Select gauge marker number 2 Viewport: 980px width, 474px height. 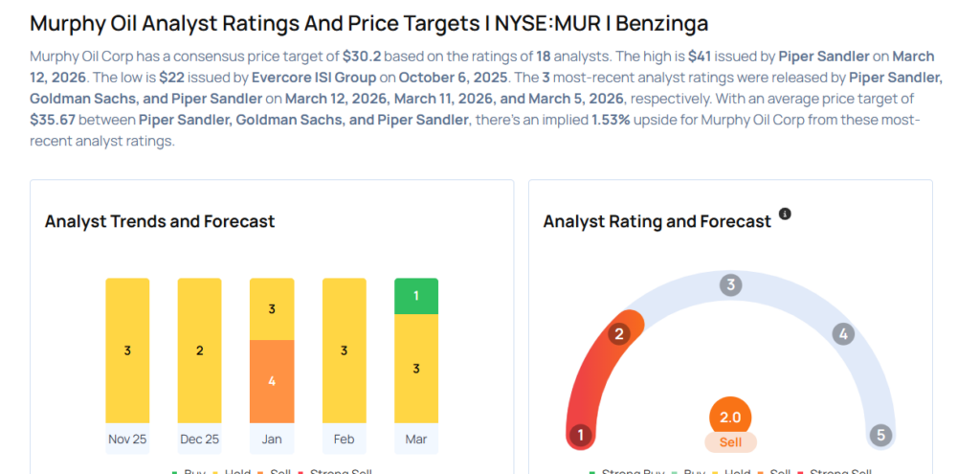[x=619, y=334]
